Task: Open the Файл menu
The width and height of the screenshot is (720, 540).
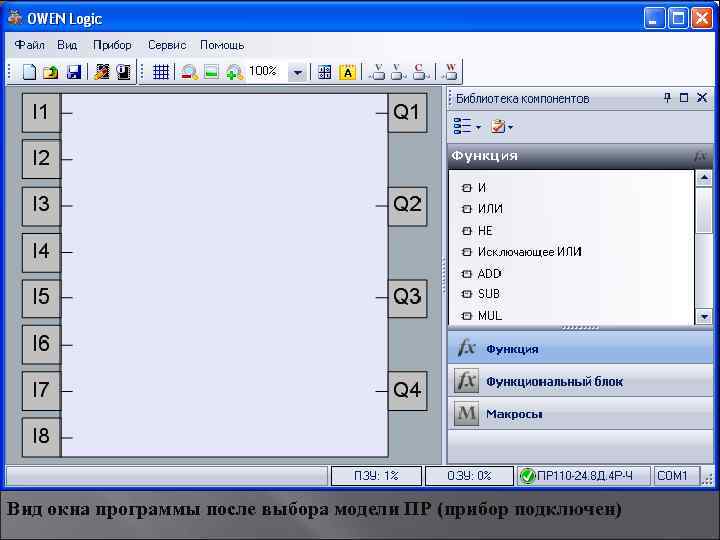Action: pos(29,45)
